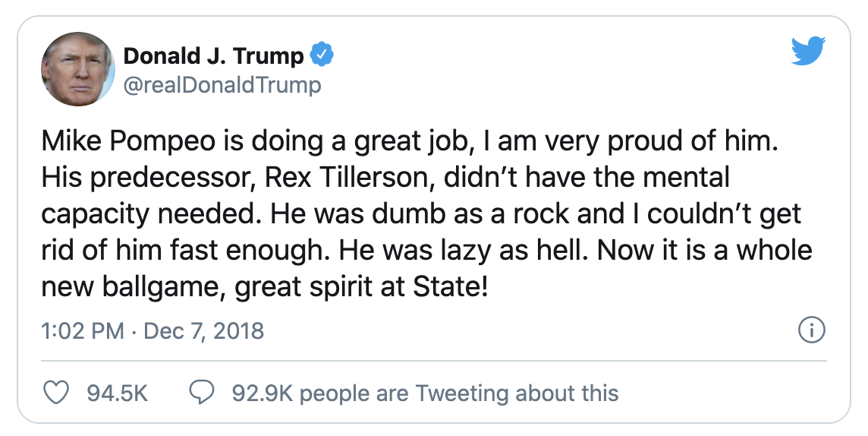Open the tweet info circle icon
Screen dimensions: 868x436
[812, 330]
